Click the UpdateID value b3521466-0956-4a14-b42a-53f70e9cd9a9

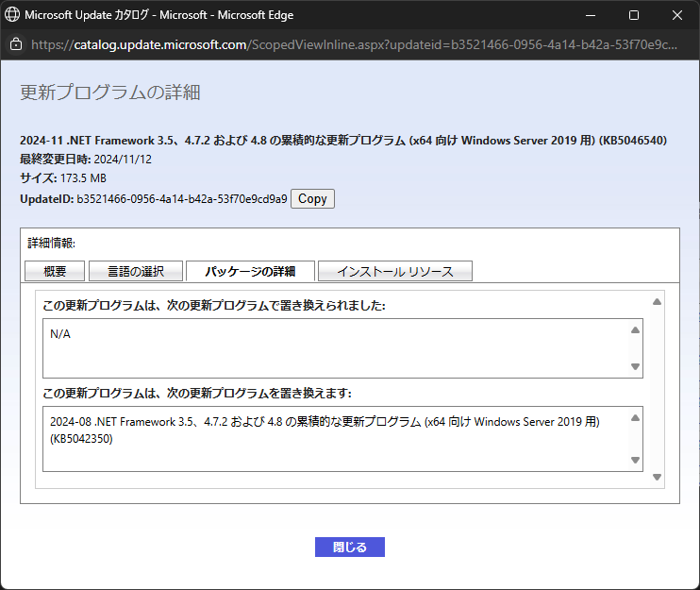[182, 199]
